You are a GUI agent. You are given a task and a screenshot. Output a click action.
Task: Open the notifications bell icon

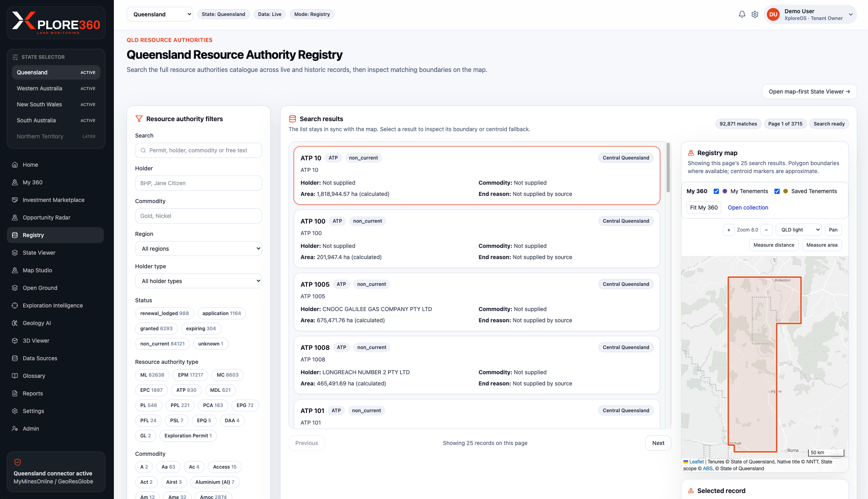tap(742, 14)
